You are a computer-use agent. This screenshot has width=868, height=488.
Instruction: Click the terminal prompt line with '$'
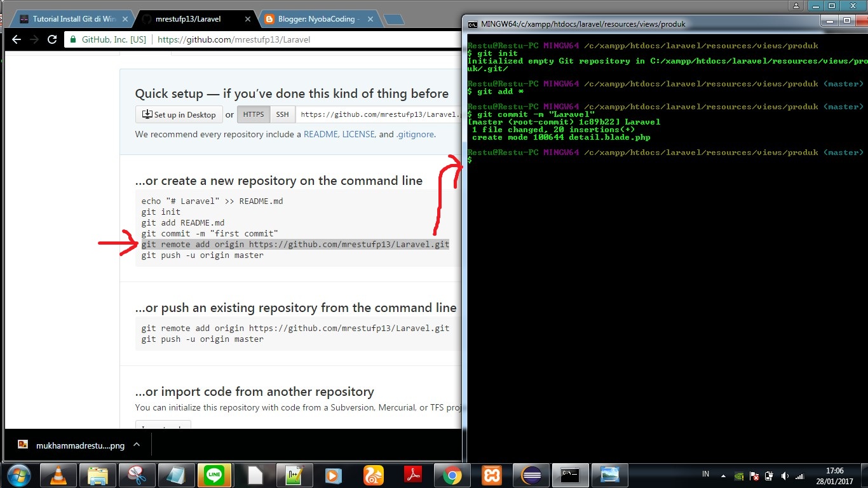[x=470, y=160]
